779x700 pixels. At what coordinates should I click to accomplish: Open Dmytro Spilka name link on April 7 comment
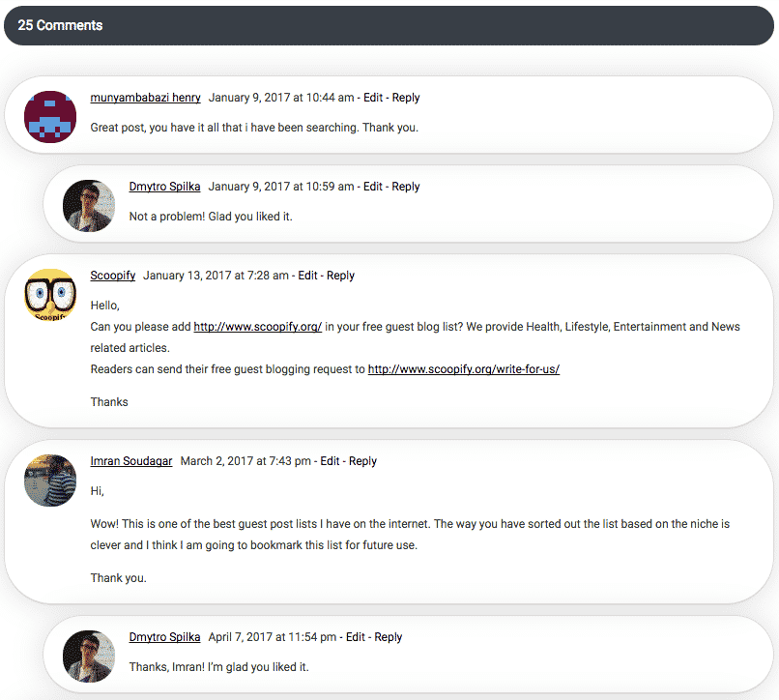(165, 637)
